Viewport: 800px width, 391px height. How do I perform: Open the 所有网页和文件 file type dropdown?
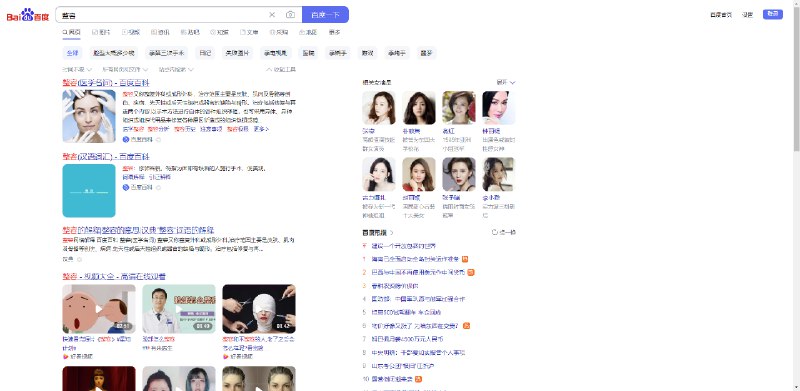click(x=125, y=69)
